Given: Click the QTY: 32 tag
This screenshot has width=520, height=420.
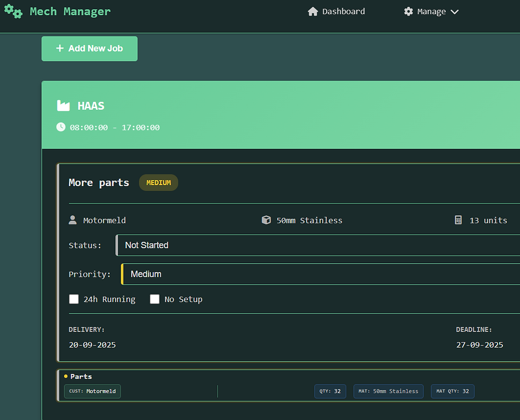Looking at the screenshot, I should pyautogui.click(x=330, y=391).
